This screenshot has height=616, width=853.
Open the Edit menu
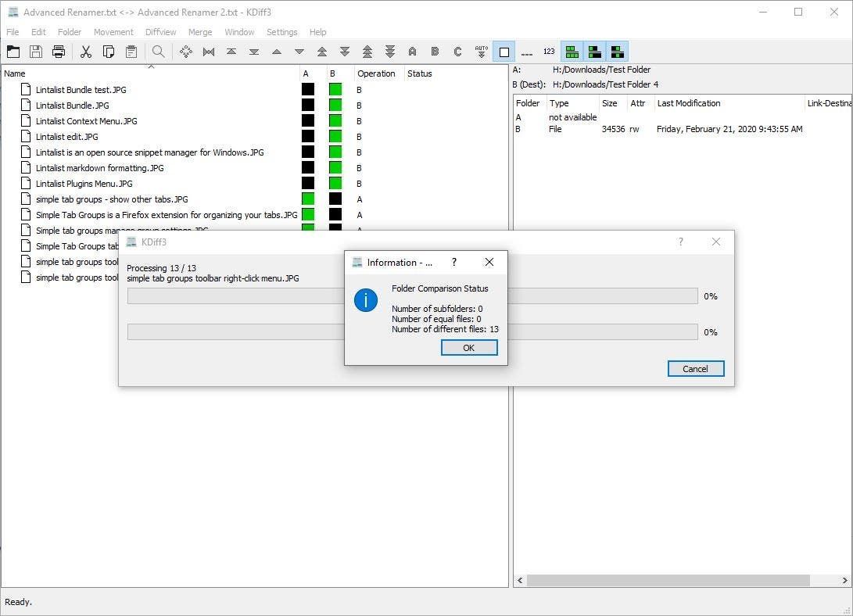38,32
